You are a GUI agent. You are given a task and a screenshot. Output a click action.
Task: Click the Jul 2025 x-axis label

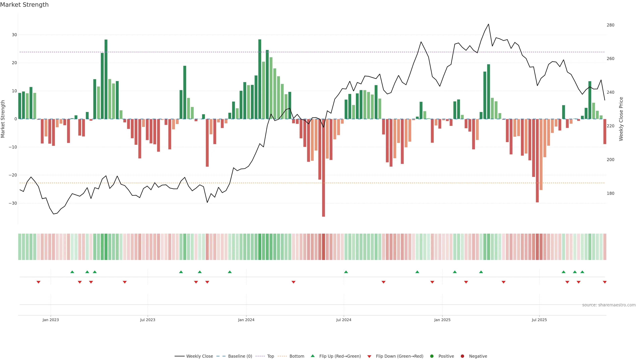click(539, 320)
